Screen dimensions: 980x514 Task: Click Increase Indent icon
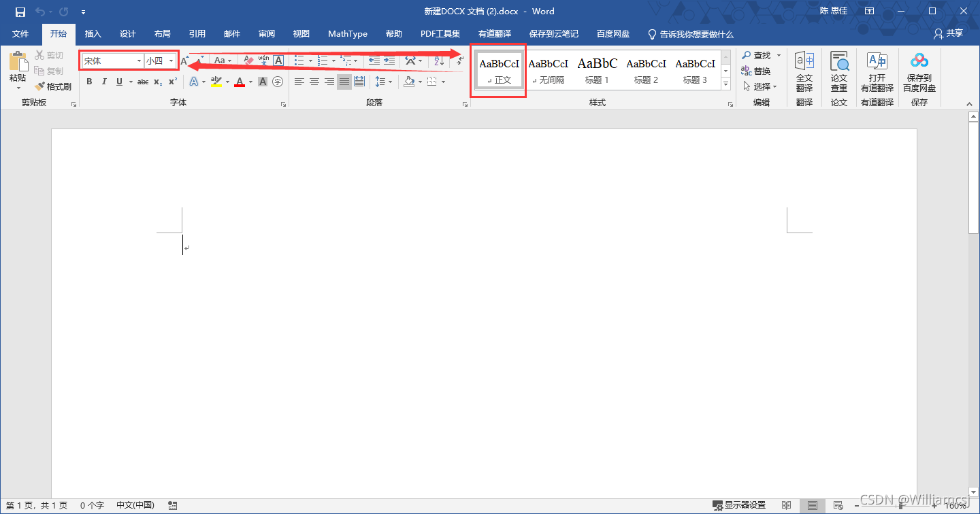[389, 61]
